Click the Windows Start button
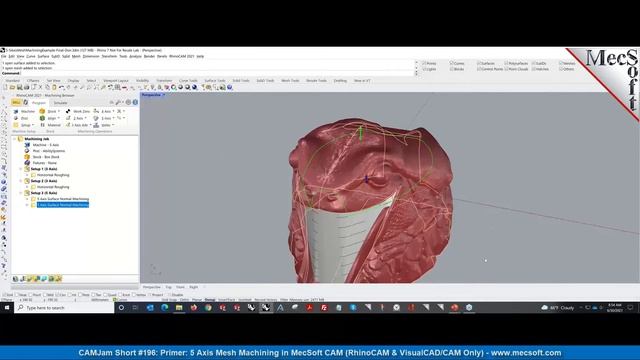 (x=7, y=308)
